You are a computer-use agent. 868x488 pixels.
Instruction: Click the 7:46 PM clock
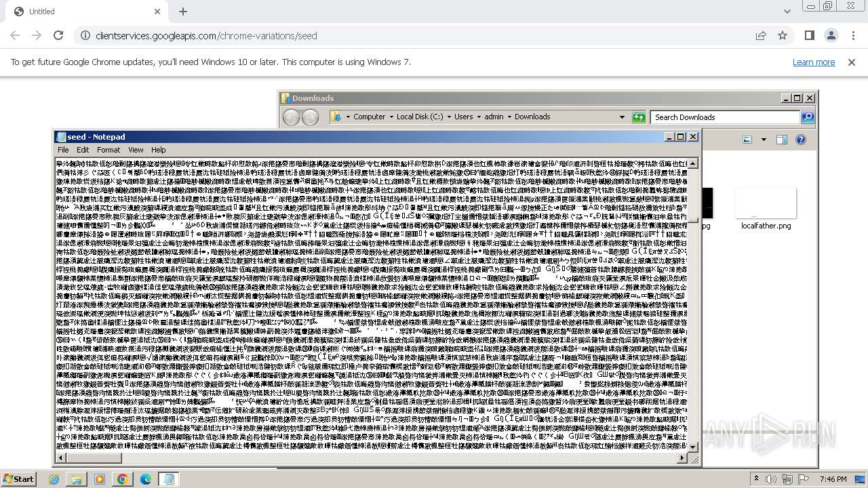833,479
